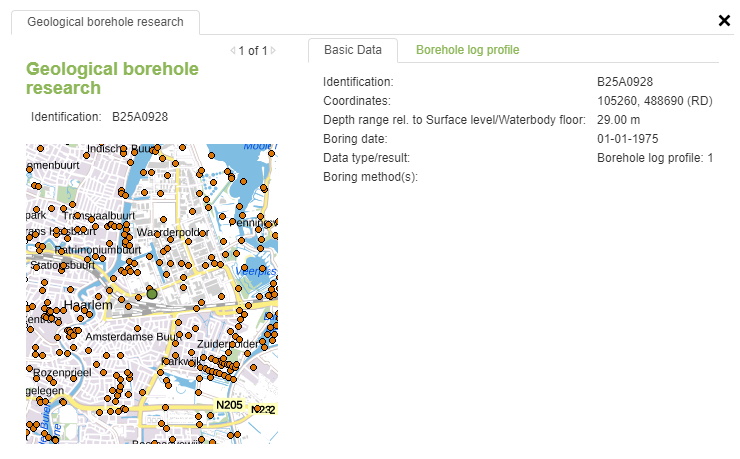740x459 pixels.
Task: Switch to Borehole log profile tab
Action: (x=467, y=50)
